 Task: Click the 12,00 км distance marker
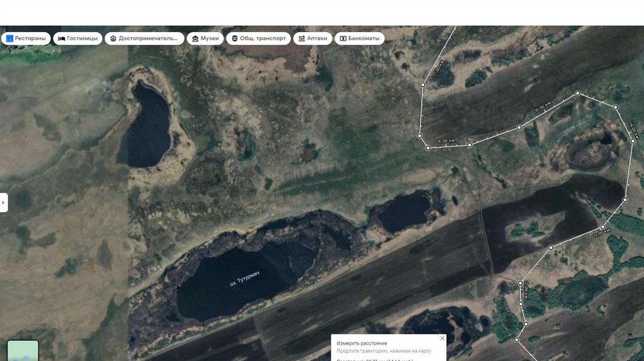(526, 290)
